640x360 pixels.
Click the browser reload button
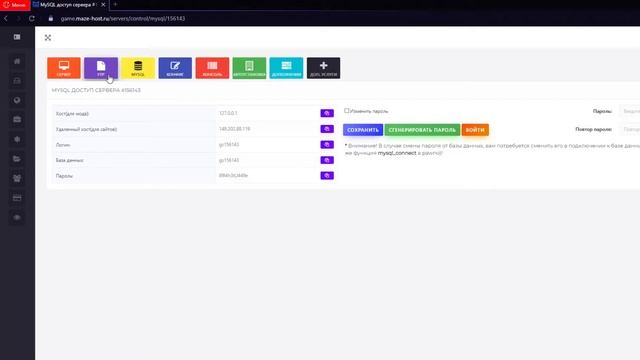tap(32, 18)
